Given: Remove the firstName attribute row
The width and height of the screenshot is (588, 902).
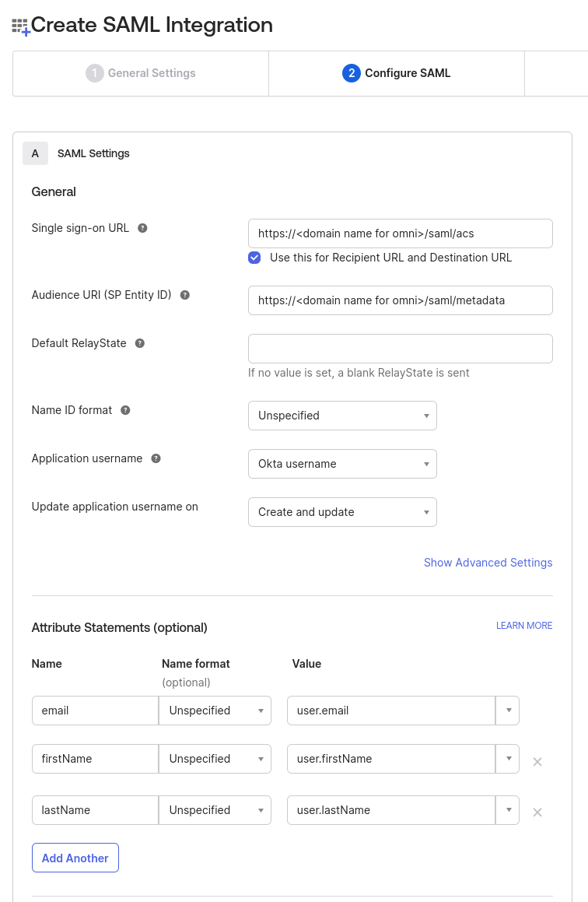Looking at the screenshot, I should [x=537, y=762].
